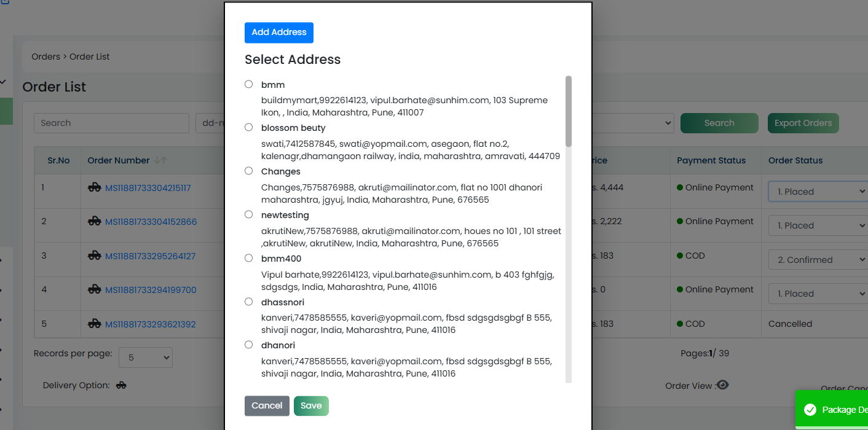Image resolution: width=868 pixels, height=430 pixels.
Task: Click delivery truck icon for order 2
Action: (x=95, y=221)
